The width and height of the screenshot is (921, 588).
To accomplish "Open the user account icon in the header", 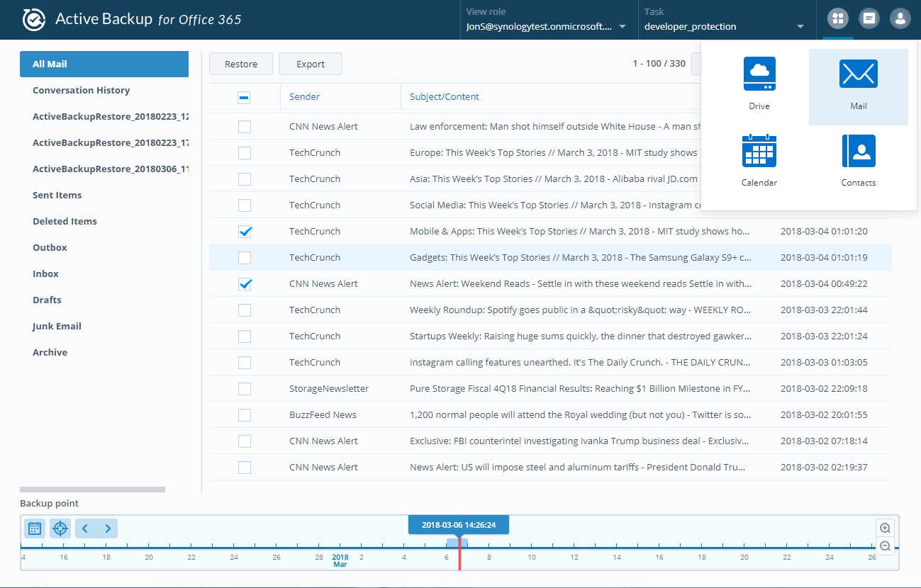I will click(900, 18).
